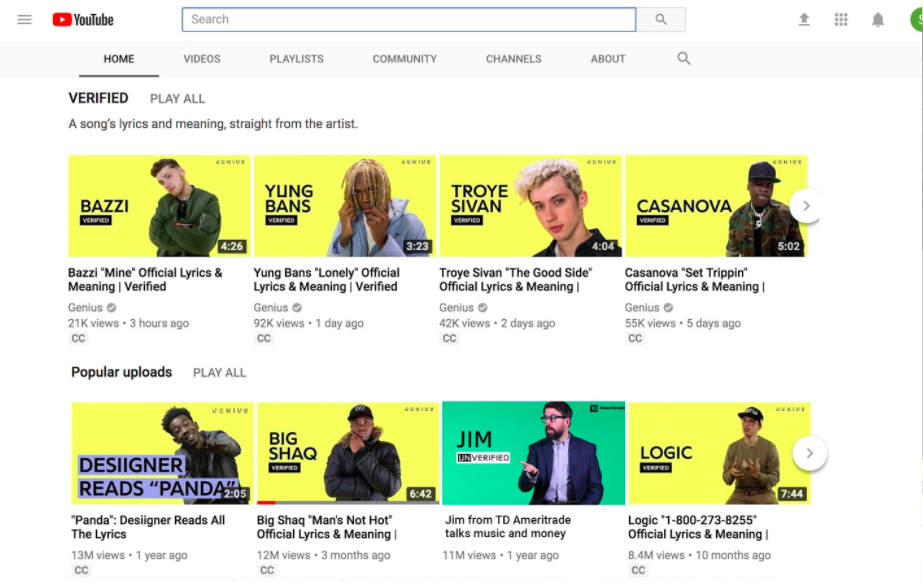Switch to the PLAYLISTS tab
This screenshot has height=584, width=923.
pos(297,59)
